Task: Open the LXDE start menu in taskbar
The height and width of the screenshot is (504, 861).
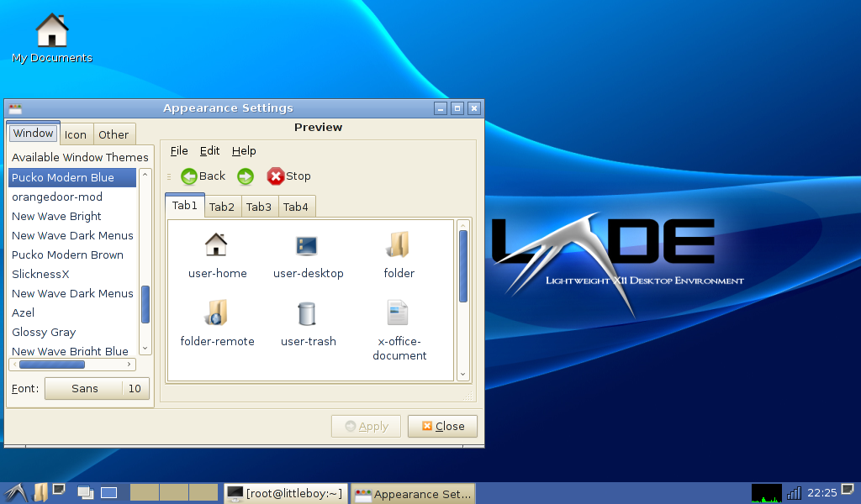Action: point(14,493)
